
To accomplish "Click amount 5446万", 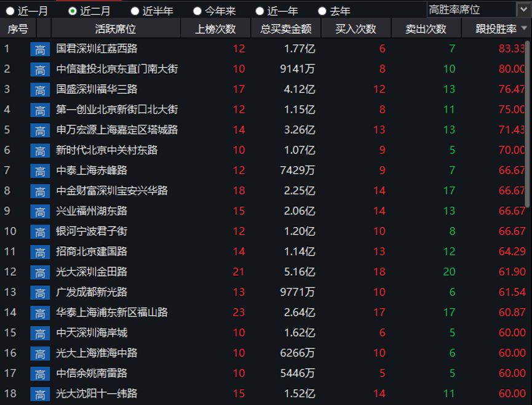I will tap(298, 374).
